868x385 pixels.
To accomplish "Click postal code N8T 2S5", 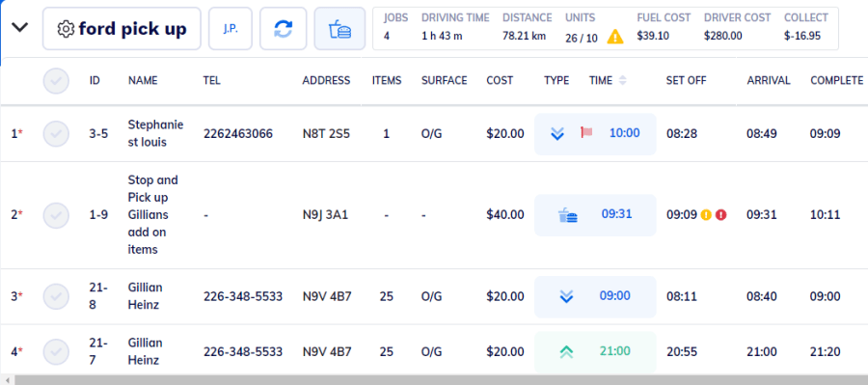I will click(326, 134).
